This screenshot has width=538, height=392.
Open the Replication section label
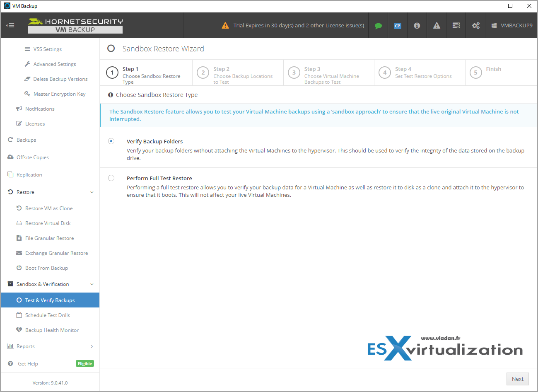29,175
